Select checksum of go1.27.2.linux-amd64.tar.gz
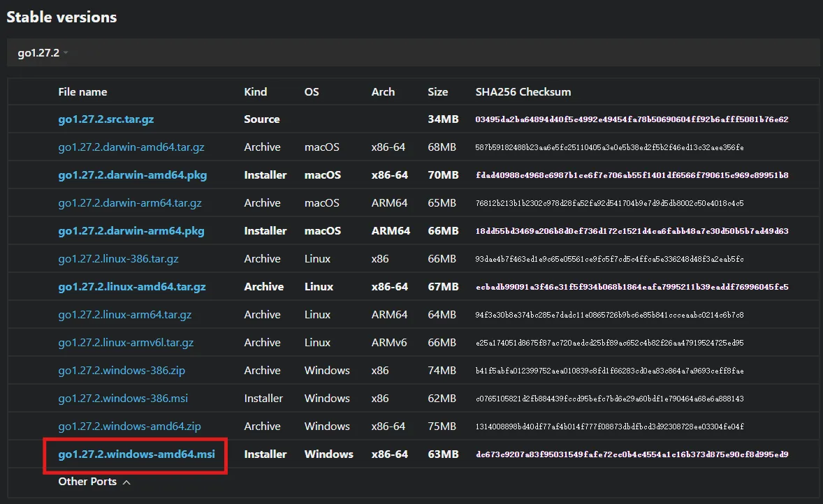Viewport: 823px width, 504px height. point(632,287)
